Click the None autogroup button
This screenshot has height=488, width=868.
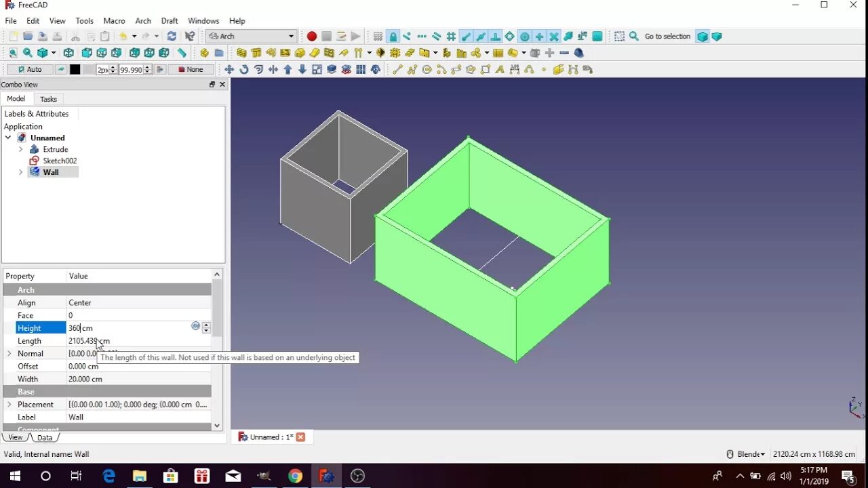coord(191,69)
